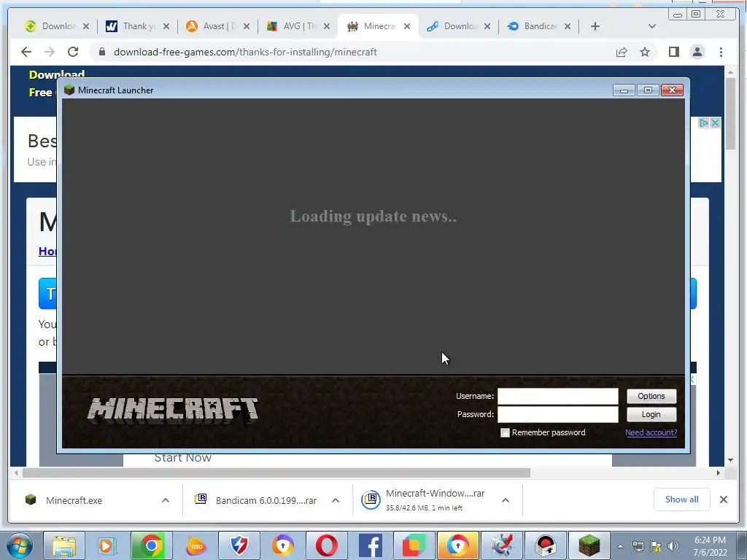Show hidden system tray icons

620,546
